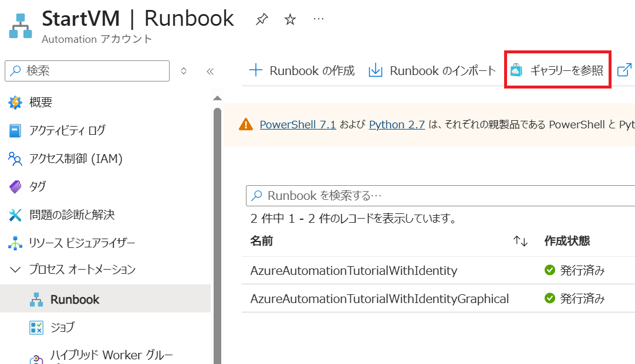The image size is (635, 364).
Task: Toggle expand/collapse all menu groups arrows
Action: coord(184,71)
